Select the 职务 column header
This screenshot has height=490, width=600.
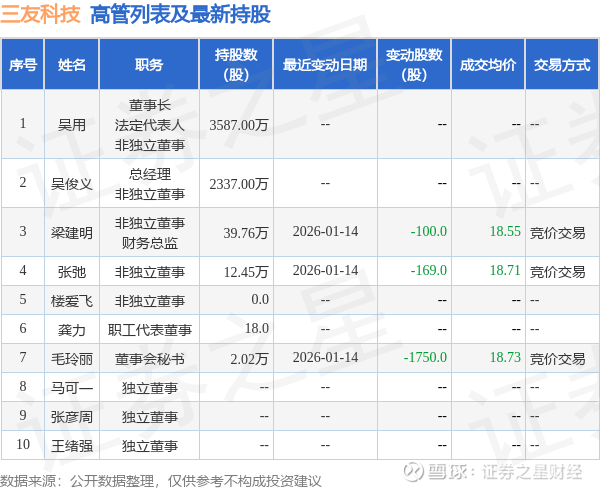tap(149, 65)
